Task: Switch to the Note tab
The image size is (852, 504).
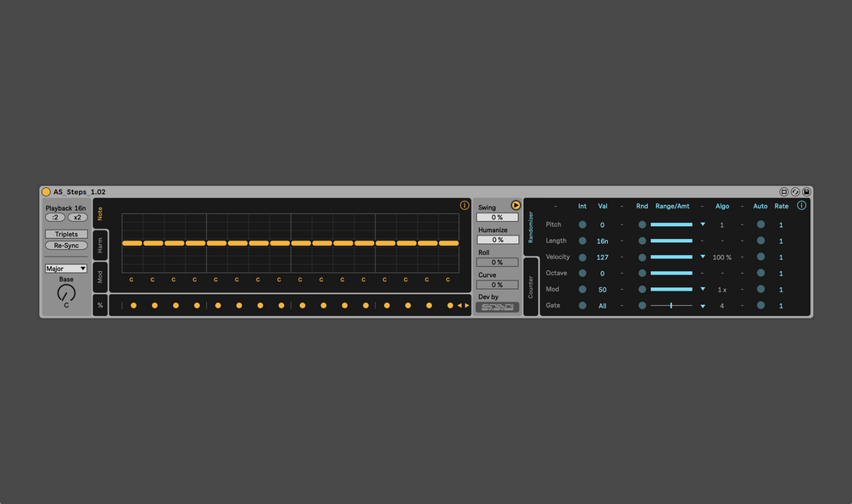Action: 100,213
